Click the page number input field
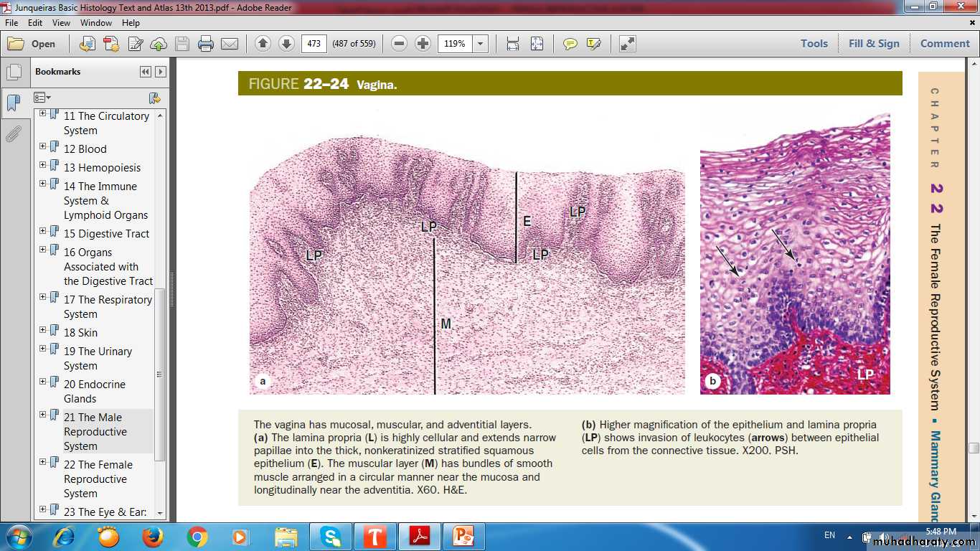Screen dimensions: 980x551 coord(314,44)
